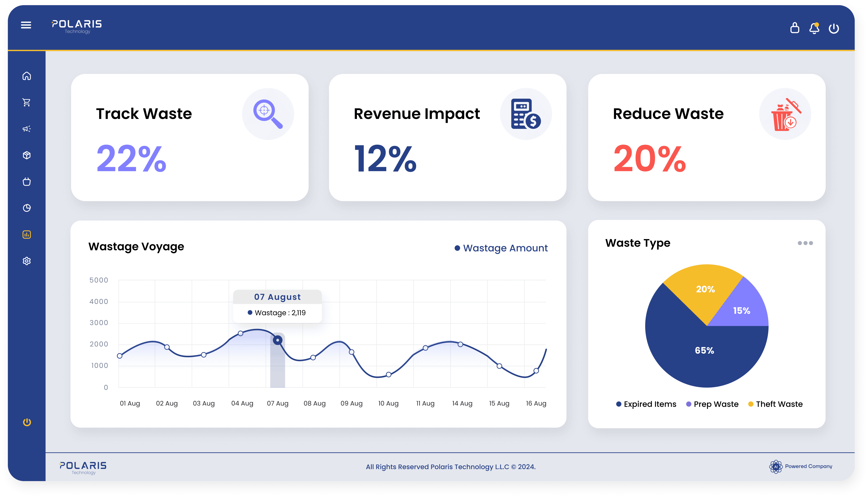Open the hamburger menu
Viewport: 868px width, 497px height.
26,25
